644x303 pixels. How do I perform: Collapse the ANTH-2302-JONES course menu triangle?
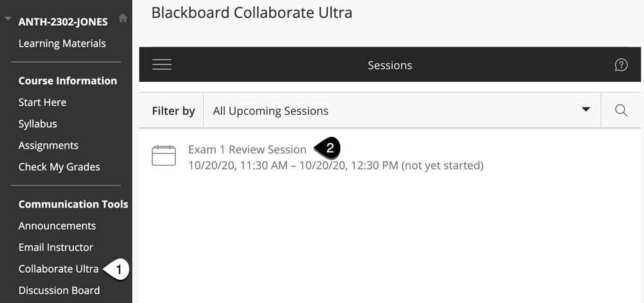point(8,19)
